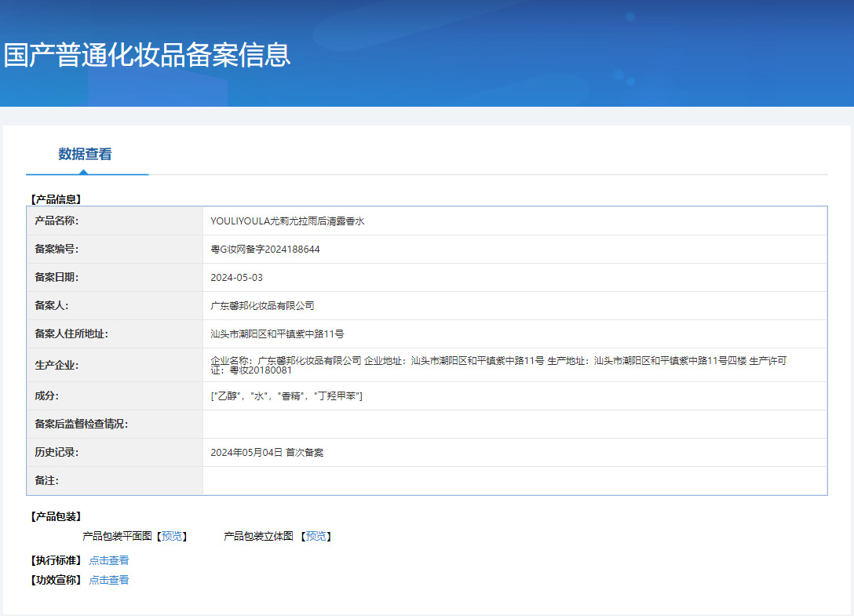The width and height of the screenshot is (854, 616).
Task: Click the 【产品包装】 section heading
Action: click(56, 516)
